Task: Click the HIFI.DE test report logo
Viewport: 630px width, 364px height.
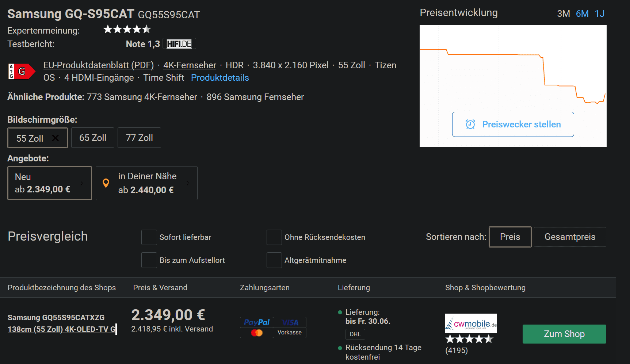Action: [x=179, y=44]
